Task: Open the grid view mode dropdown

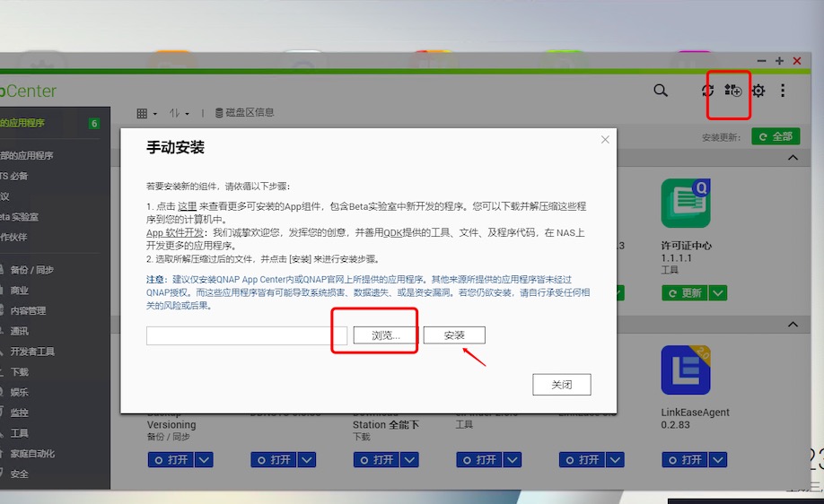Action: coord(146,114)
